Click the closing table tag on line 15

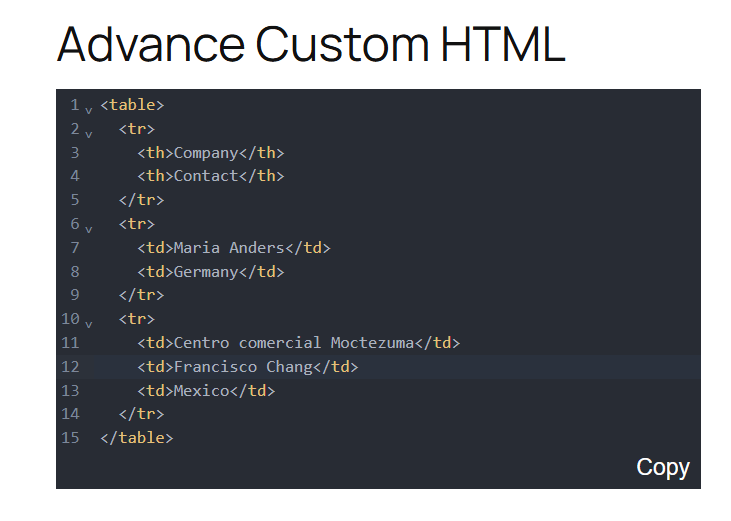pos(137,438)
